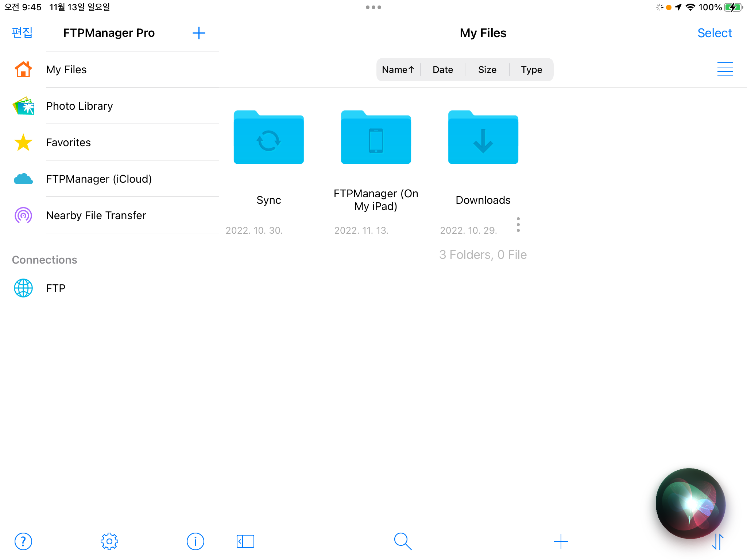Open the help question mark icon
This screenshot has height=560, width=747.
point(23,541)
